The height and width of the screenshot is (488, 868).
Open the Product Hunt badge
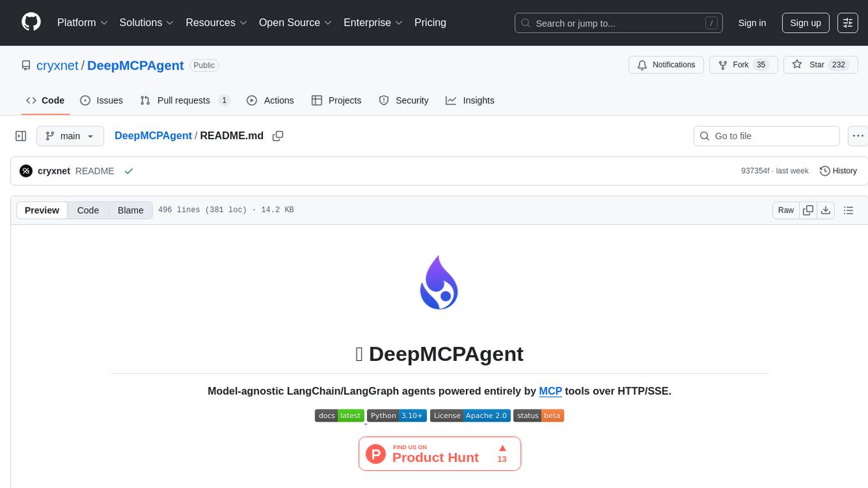tap(440, 454)
